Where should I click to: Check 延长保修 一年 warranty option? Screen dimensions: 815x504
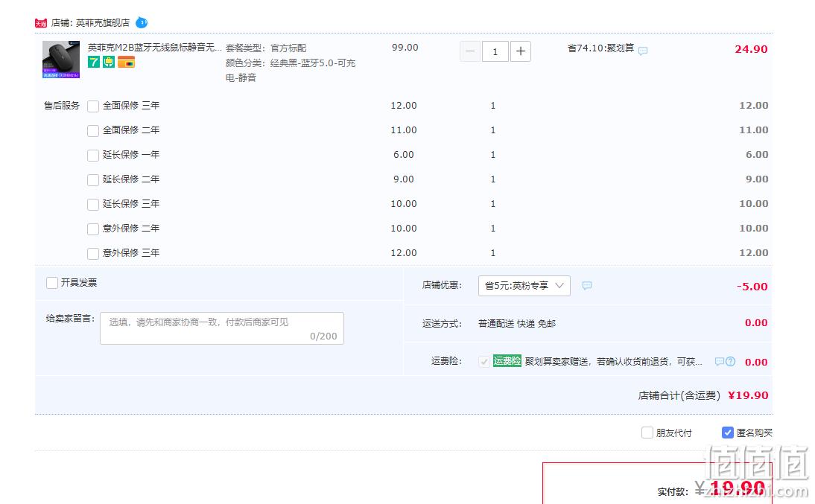tap(93, 156)
